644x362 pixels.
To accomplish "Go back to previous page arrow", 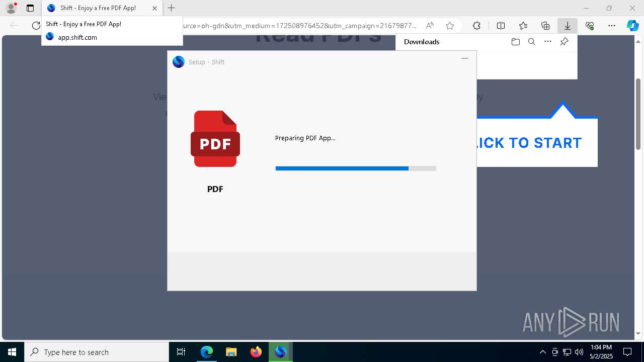I will 14,26.
